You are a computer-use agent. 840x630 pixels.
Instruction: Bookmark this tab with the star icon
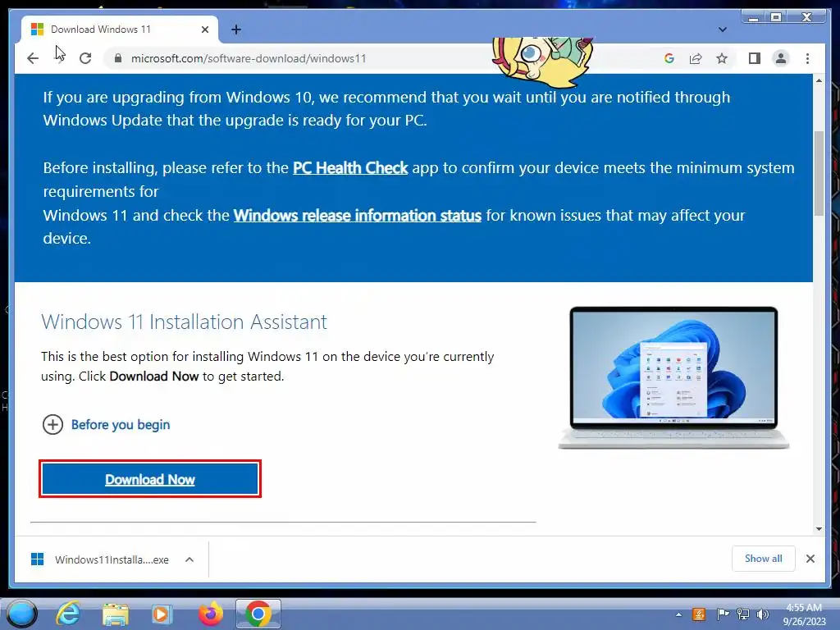pyautogui.click(x=722, y=58)
